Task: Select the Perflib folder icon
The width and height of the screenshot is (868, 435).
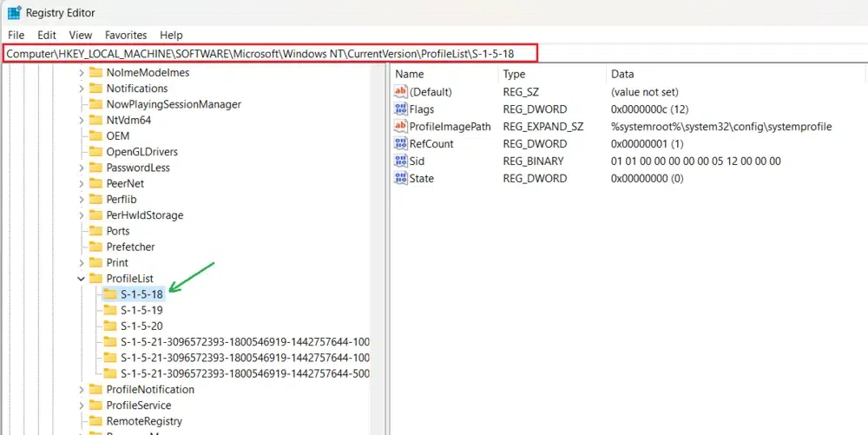Action: [x=95, y=199]
